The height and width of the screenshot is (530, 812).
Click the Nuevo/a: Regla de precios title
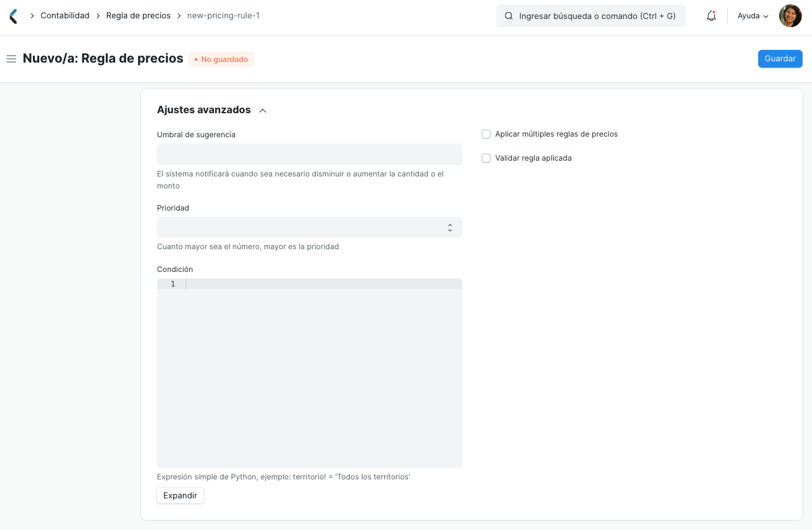[x=103, y=59]
